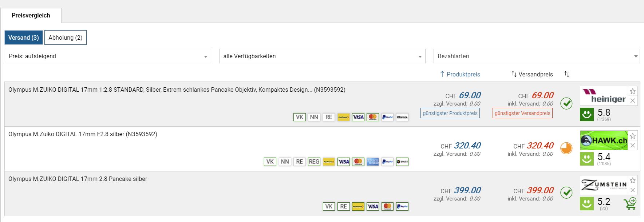Toggle sort by availability arrows column

[x=566, y=74]
